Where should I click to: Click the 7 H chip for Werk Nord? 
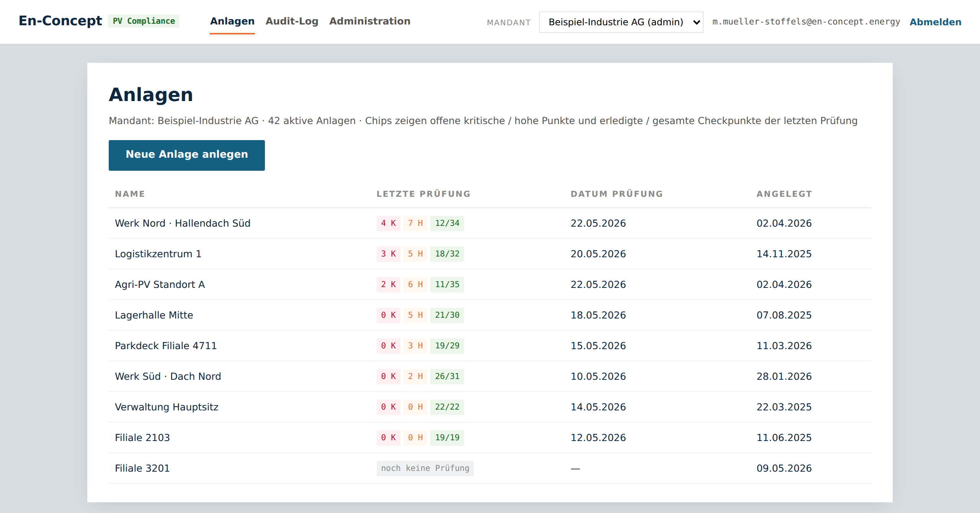click(415, 223)
